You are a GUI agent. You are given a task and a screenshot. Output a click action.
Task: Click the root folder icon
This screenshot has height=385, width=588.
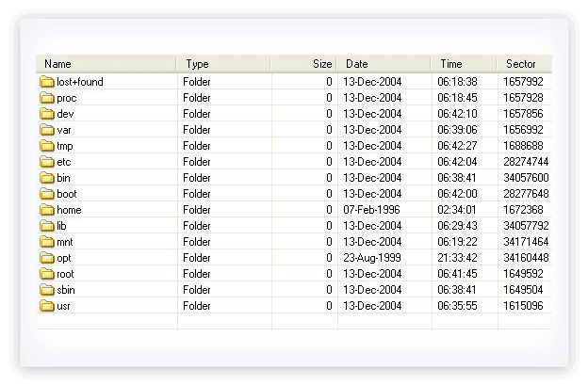47,274
